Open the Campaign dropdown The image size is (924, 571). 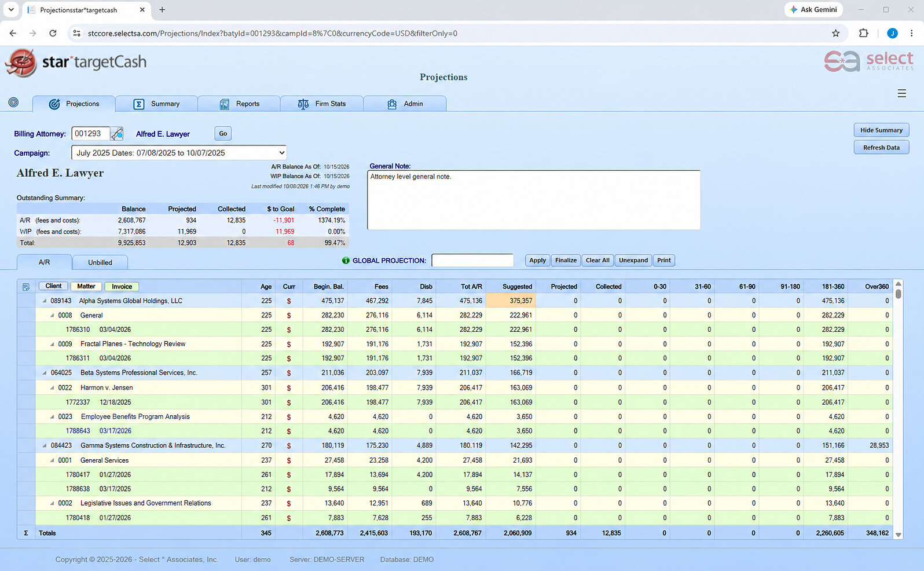tap(179, 153)
